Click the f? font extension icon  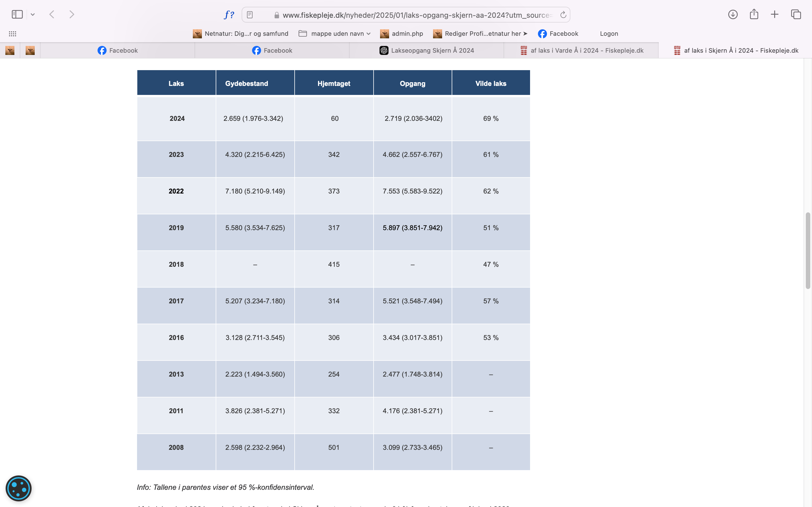tap(229, 15)
